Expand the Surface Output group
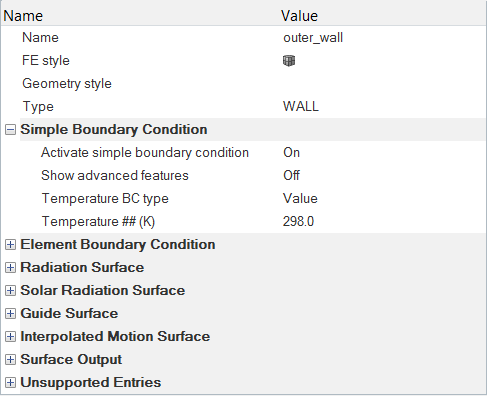Viewport: 487px width, 396px height. coord(10,360)
